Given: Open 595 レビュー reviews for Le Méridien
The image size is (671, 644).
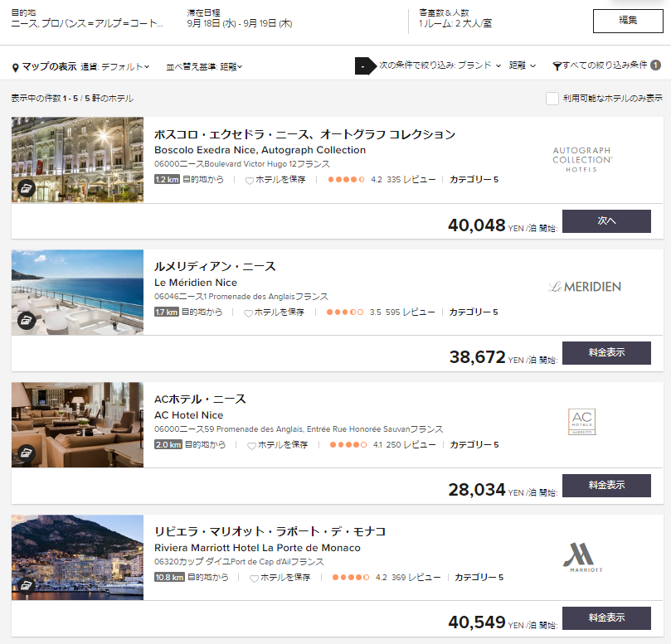Looking at the screenshot, I should tap(410, 312).
